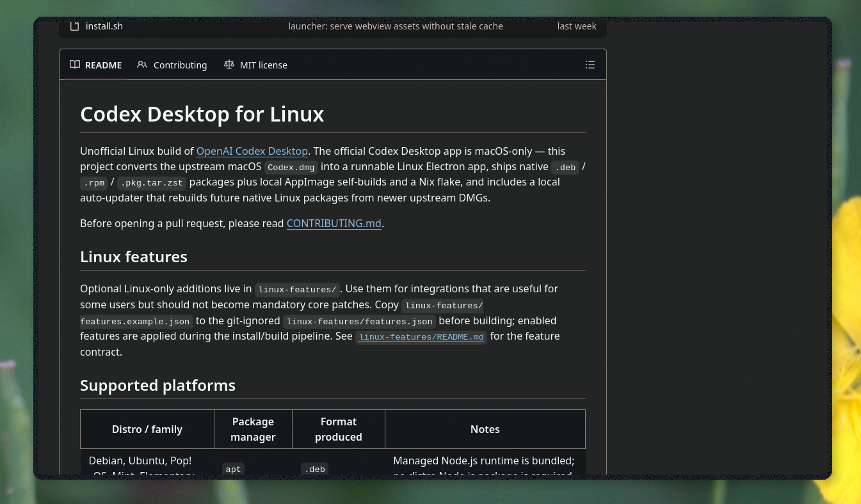Click the MIT license scales icon
The width and height of the screenshot is (861, 504).
(x=229, y=65)
